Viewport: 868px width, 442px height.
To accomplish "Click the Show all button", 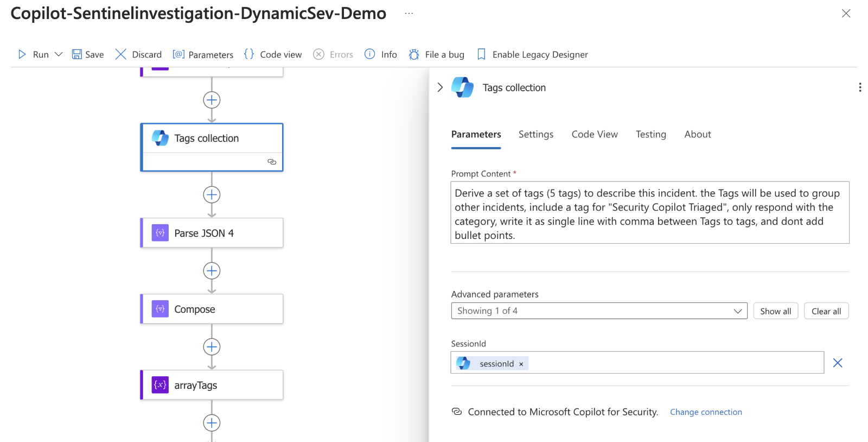I will (775, 311).
